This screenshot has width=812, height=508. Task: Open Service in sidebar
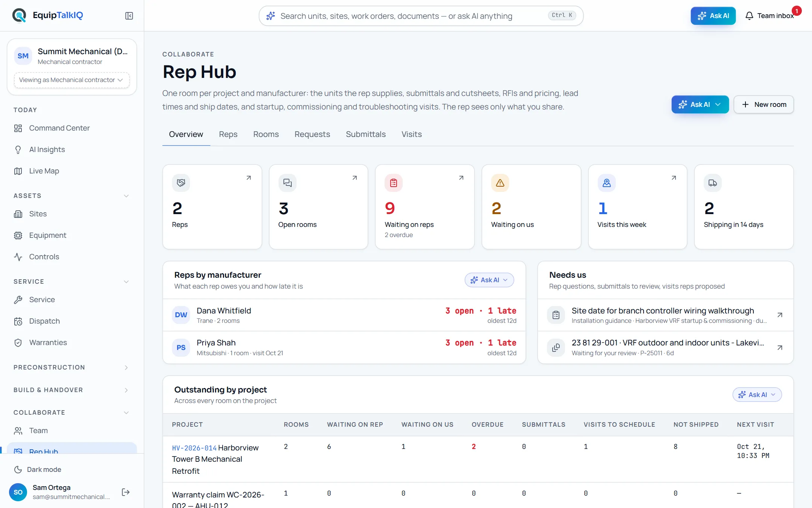(x=72, y=300)
